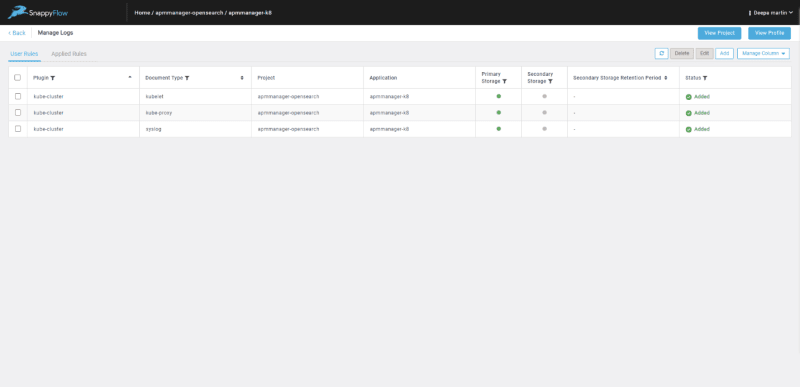Viewport: 800px width, 387px height.
Task: Click green primary storage dot for syslog
Action: [498, 129]
